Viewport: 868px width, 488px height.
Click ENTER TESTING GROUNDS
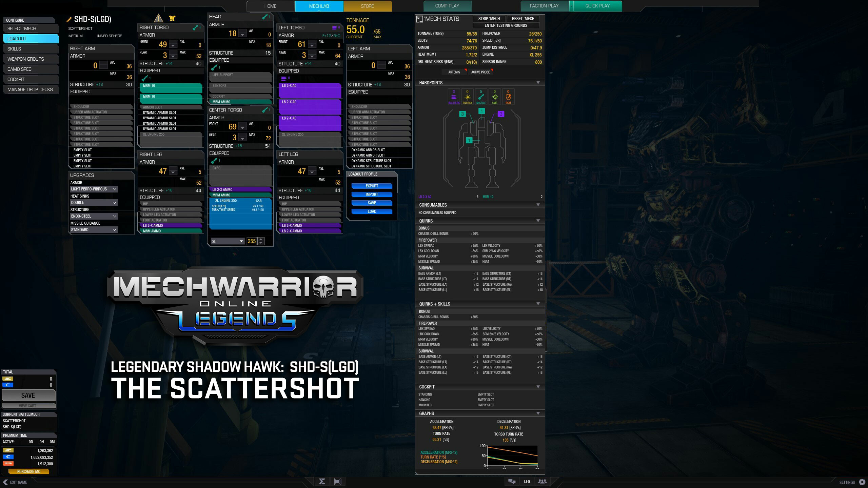pyautogui.click(x=506, y=25)
